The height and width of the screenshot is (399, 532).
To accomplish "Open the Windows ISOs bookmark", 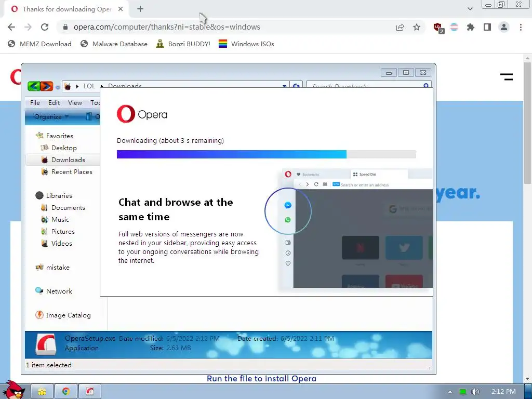I will tap(246, 44).
